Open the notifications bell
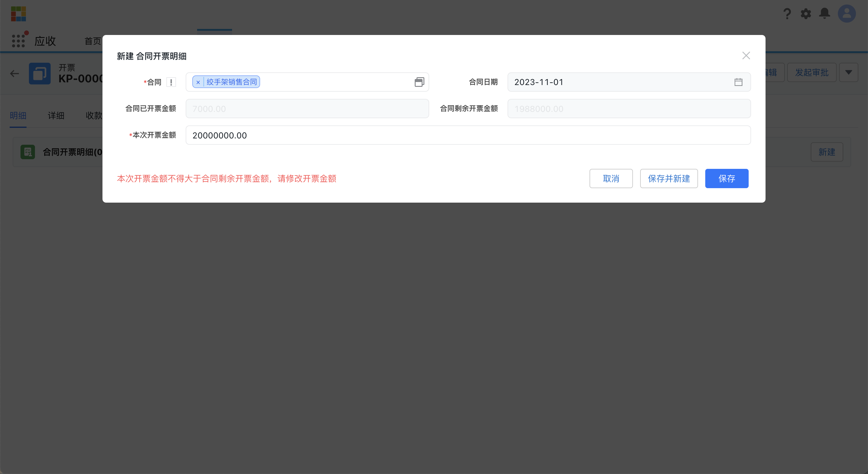 pyautogui.click(x=825, y=14)
